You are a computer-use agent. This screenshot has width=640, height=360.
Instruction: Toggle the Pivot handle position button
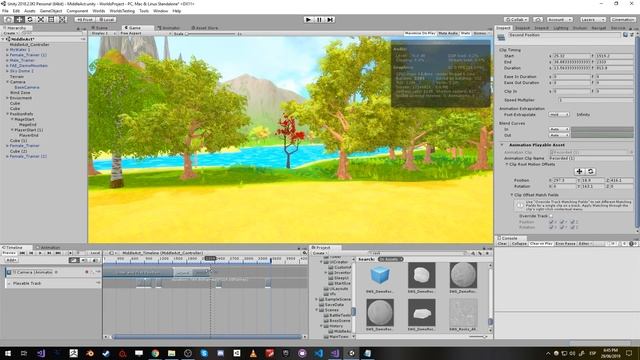coord(85,19)
